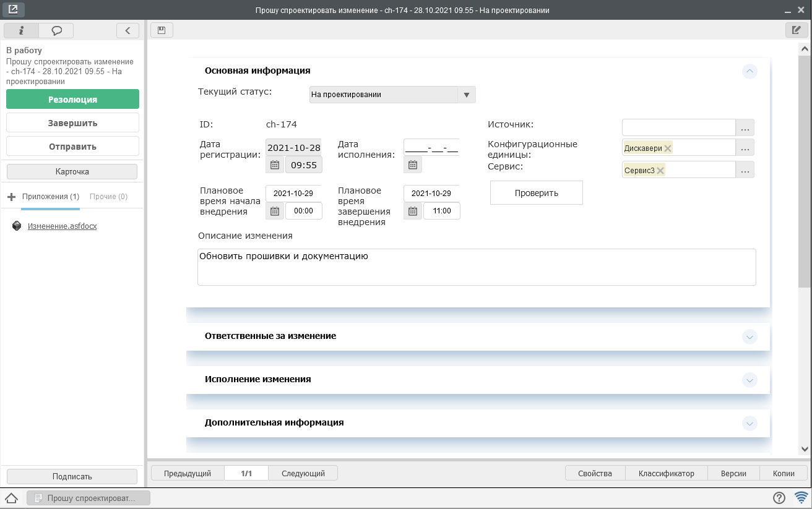Open the comments speech bubble tab
Screen dimensions: 812x509
tap(56, 30)
